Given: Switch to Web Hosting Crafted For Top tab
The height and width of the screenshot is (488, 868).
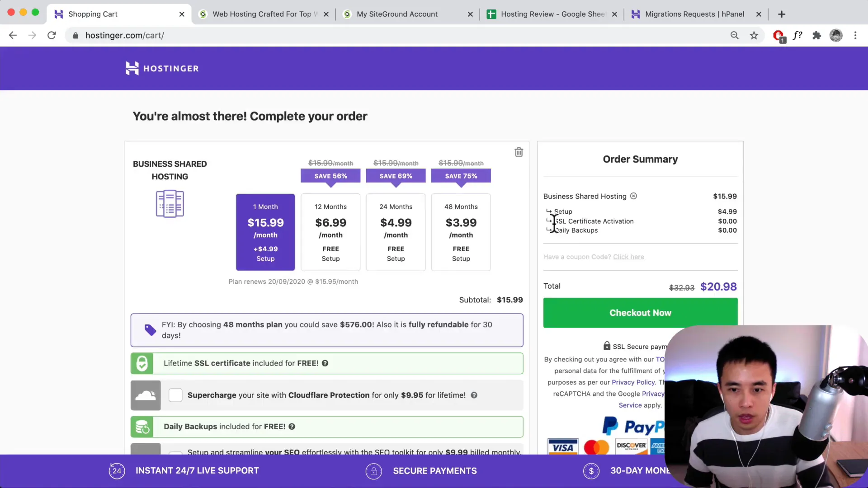Looking at the screenshot, I should (x=264, y=14).
